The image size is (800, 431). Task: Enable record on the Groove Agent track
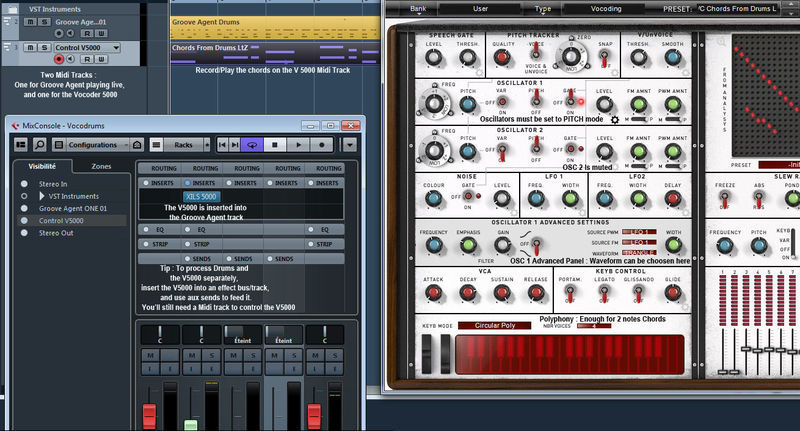pos(59,34)
